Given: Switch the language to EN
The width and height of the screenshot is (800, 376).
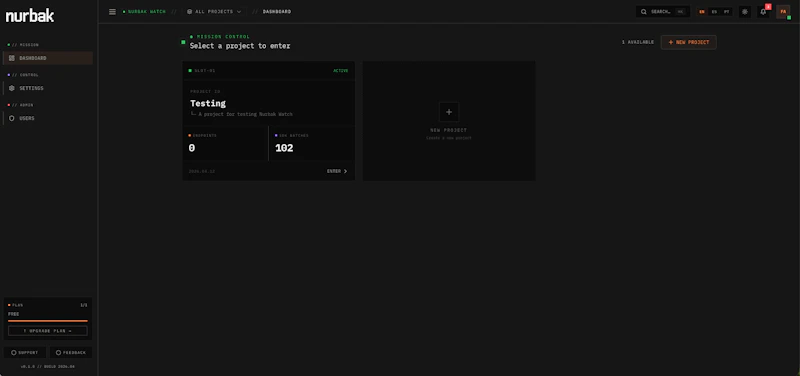Looking at the screenshot, I should [702, 12].
